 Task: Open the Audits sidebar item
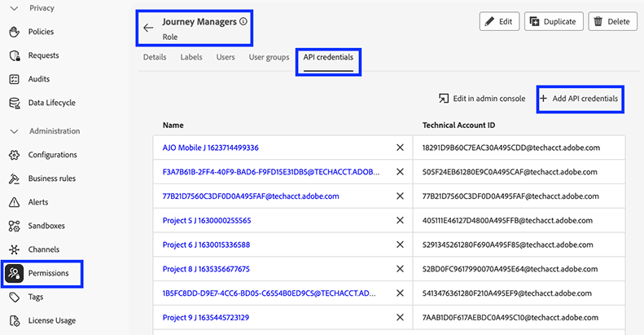[x=38, y=79]
